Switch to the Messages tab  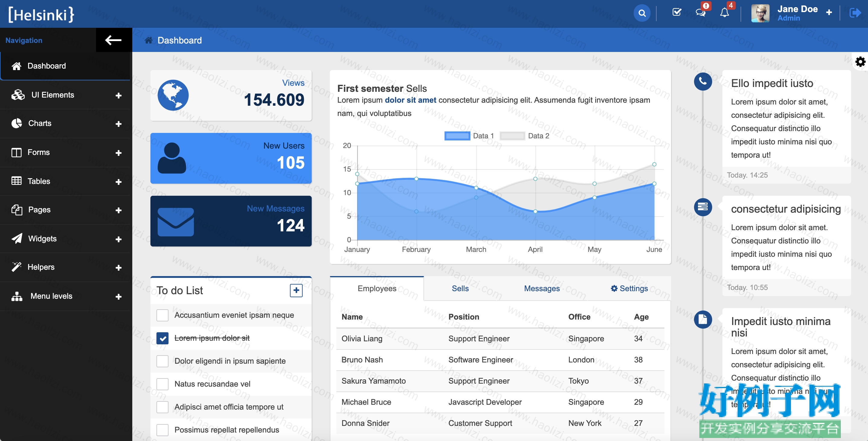[x=542, y=288]
